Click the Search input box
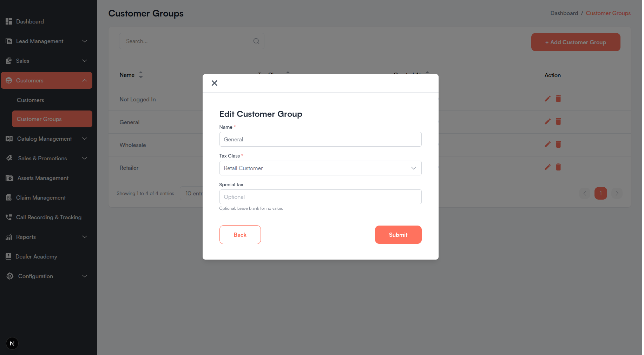Screen dimensions: 644x355 click(192, 41)
